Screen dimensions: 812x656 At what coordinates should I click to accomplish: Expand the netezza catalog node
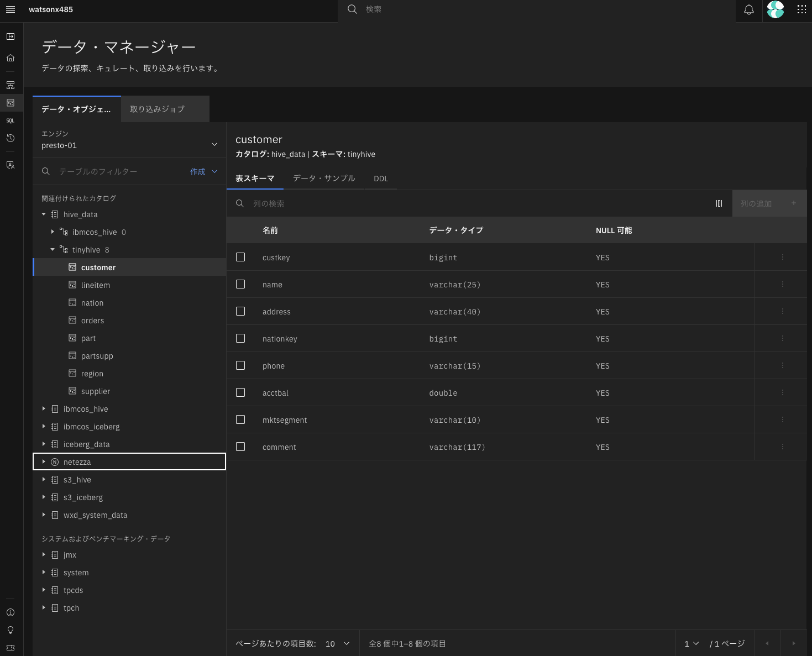(44, 461)
